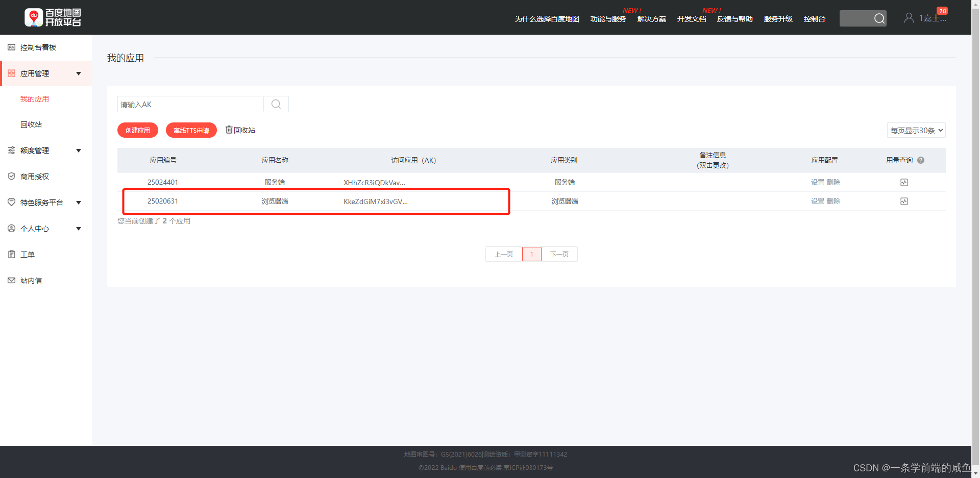Click the 下一页 pagination button
This screenshot has height=478, width=980.
click(x=559, y=254)
